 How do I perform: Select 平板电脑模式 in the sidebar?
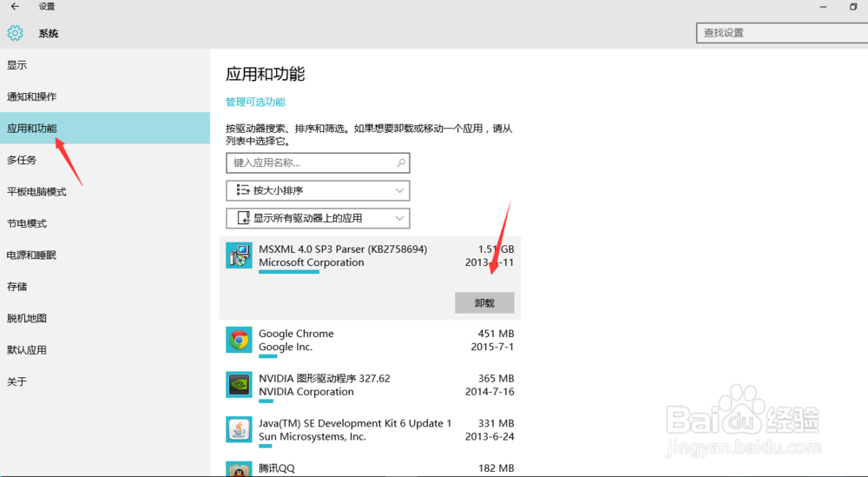tap(105, 192)
